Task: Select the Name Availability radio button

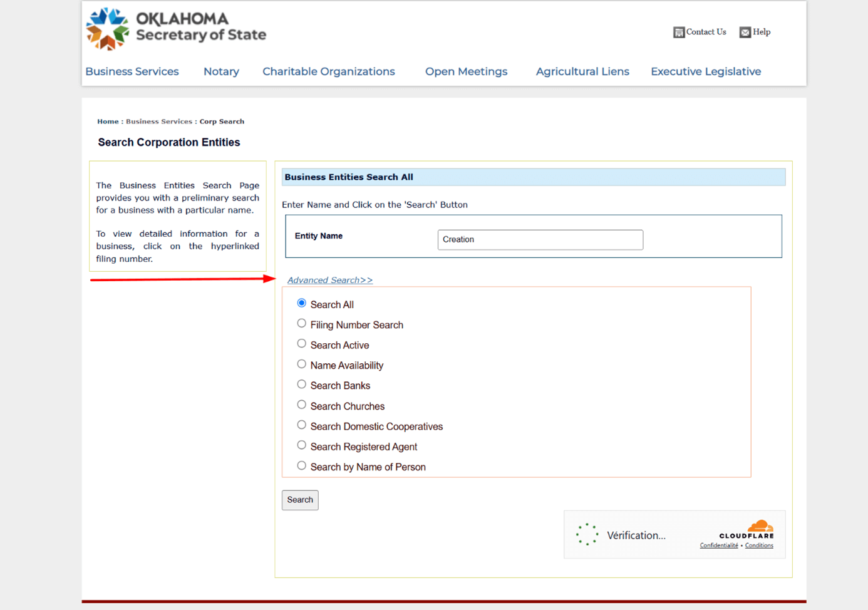Action: point(302,364)
